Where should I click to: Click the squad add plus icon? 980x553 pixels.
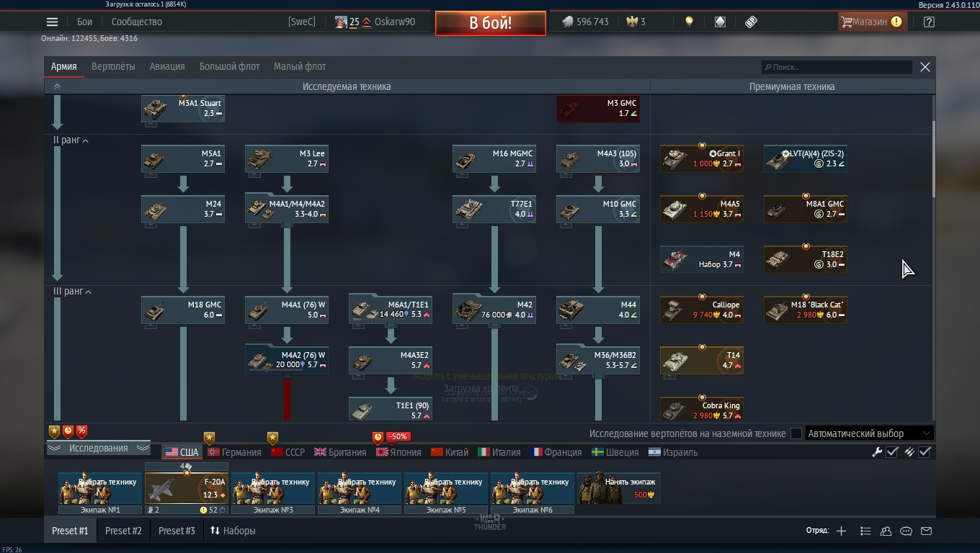[x=841, y=531]
